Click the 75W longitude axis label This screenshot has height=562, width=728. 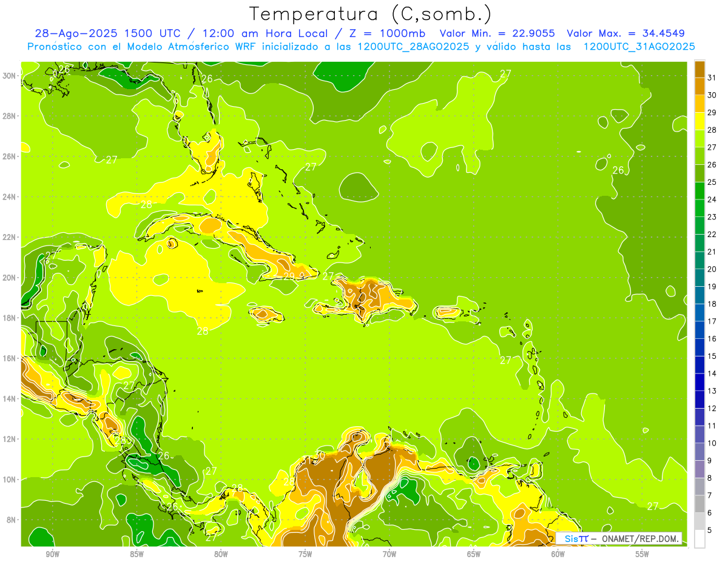[305, 554]
